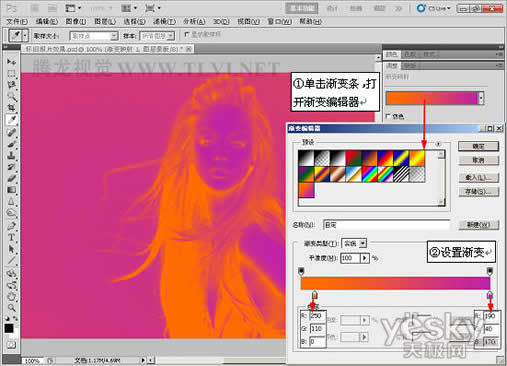Click 确定 in the Gradient Editor
Screen dimensions: 507x366
coord(478,146)
